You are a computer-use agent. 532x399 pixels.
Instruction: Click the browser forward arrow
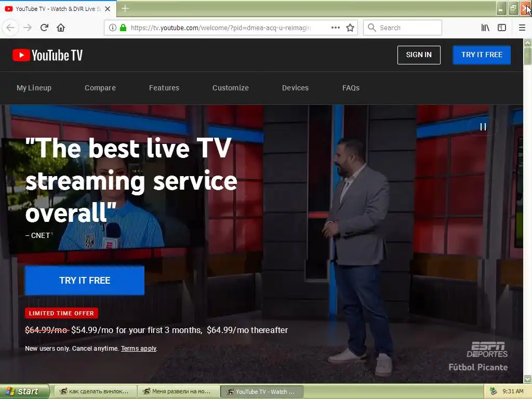pos(28,28)
